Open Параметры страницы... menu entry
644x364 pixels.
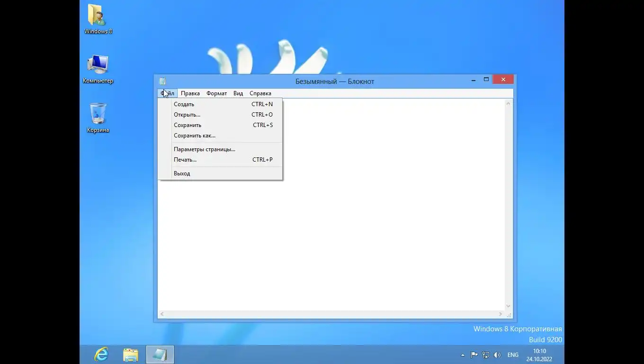coord(220,149)
